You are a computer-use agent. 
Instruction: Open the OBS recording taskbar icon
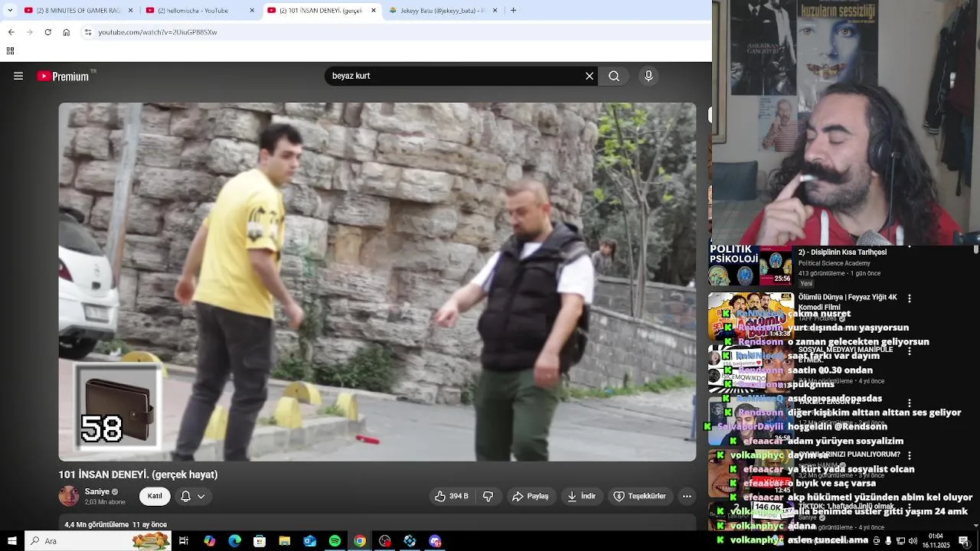[x=384, y=541]
